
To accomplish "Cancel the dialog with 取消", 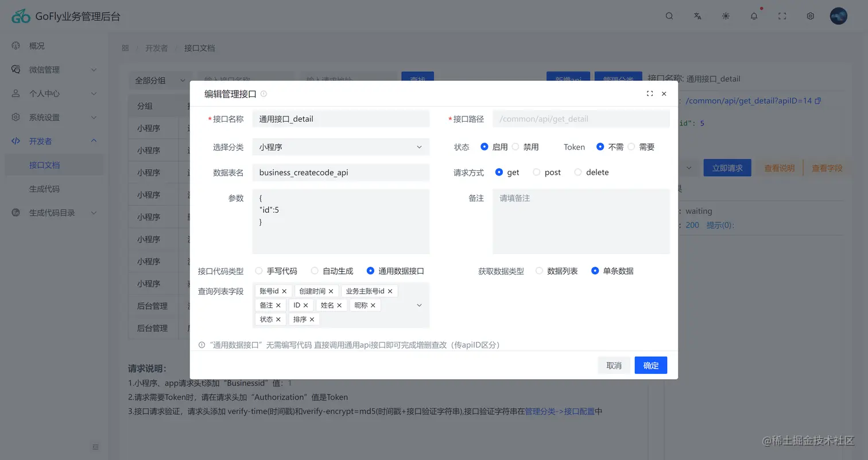I will 614,365.
